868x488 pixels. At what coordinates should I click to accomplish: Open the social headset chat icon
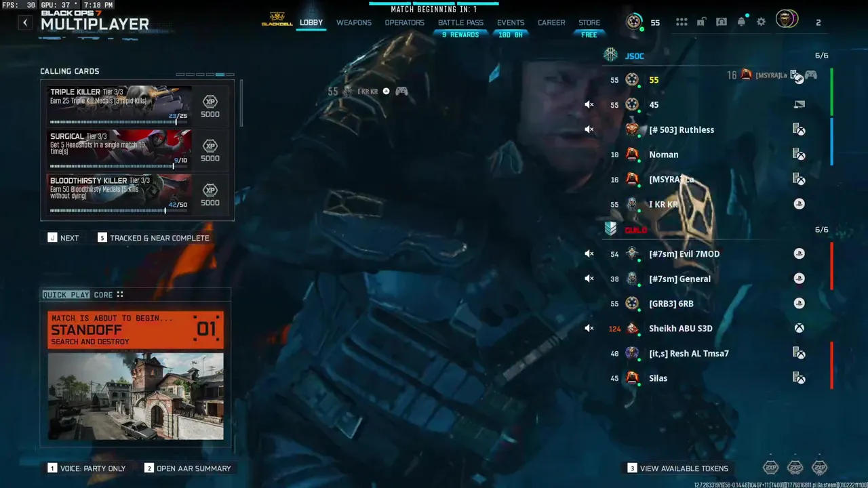[x=722, y=22]
